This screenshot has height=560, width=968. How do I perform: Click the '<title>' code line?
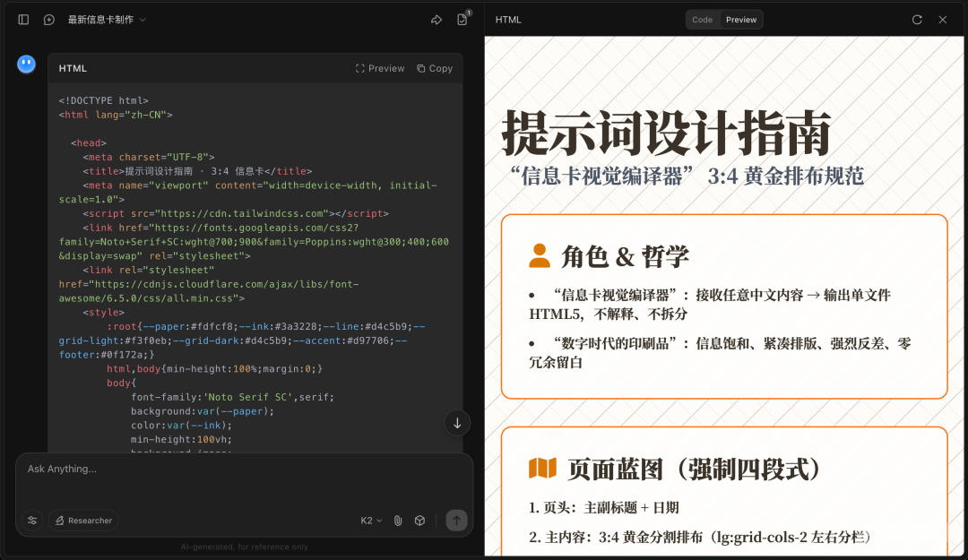coord(197,172)
